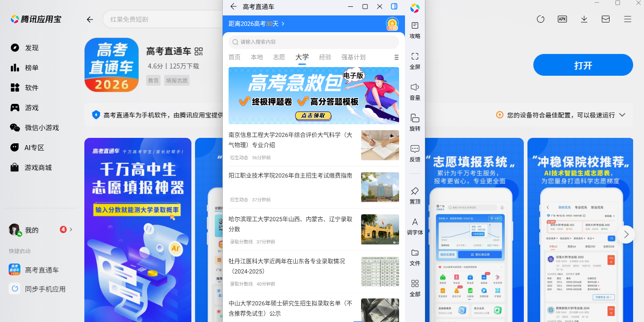
Task: Click the 腾讯应用宝 logo
Action: tap(36, 19)
